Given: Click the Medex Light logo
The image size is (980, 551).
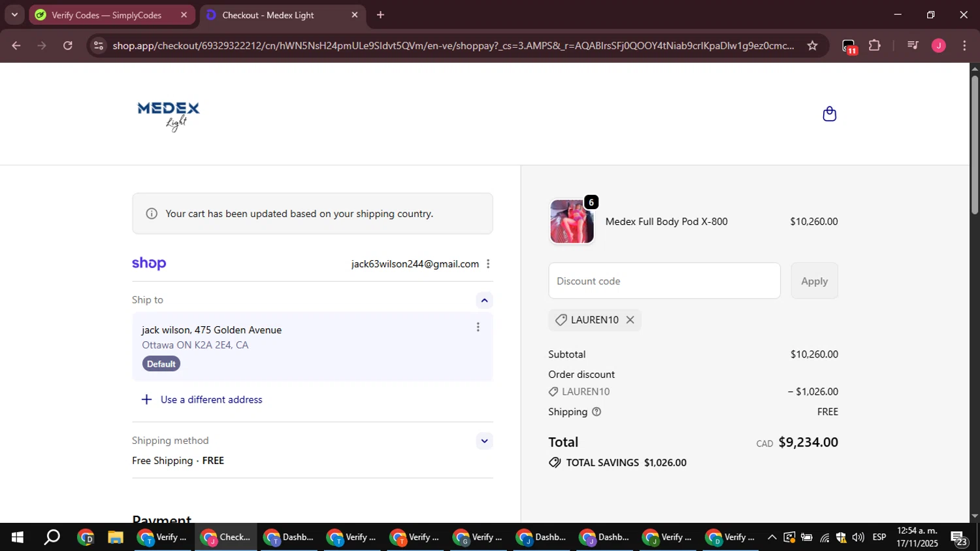Looking at the screenshot, I should [x=169, y=116].
